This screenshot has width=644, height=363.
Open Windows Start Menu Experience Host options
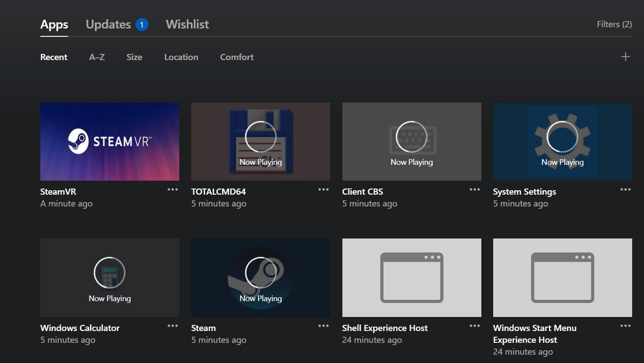(626, 326)
